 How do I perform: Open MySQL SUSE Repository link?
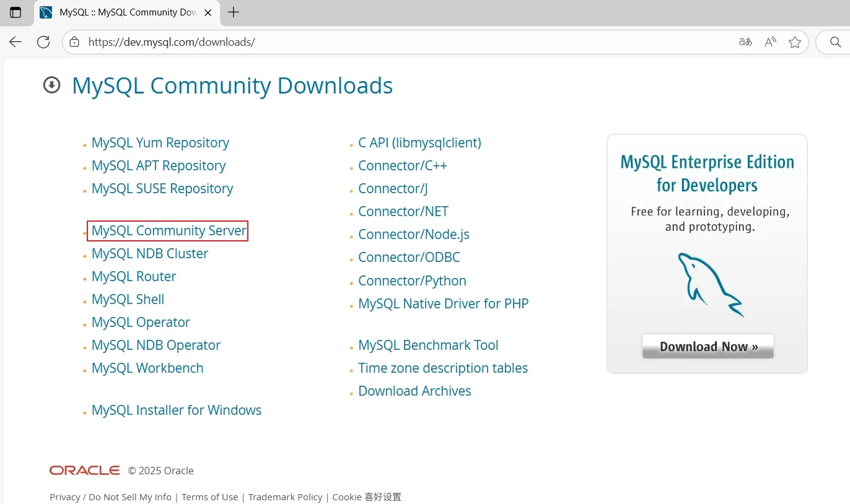pyautogui.click(x=162, y=188)
